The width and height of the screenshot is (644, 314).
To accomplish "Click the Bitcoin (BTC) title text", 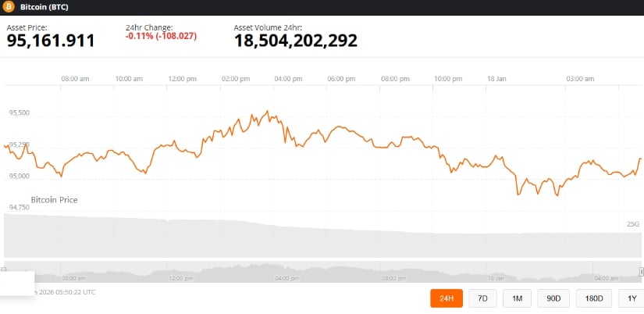I will coord(47,8).
